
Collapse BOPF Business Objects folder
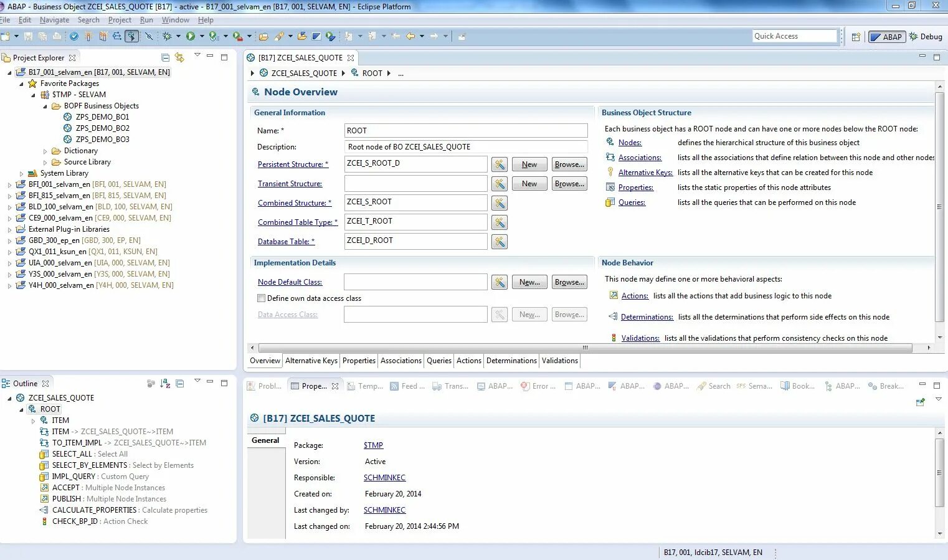pyautogui.click(x=45, y=106)
